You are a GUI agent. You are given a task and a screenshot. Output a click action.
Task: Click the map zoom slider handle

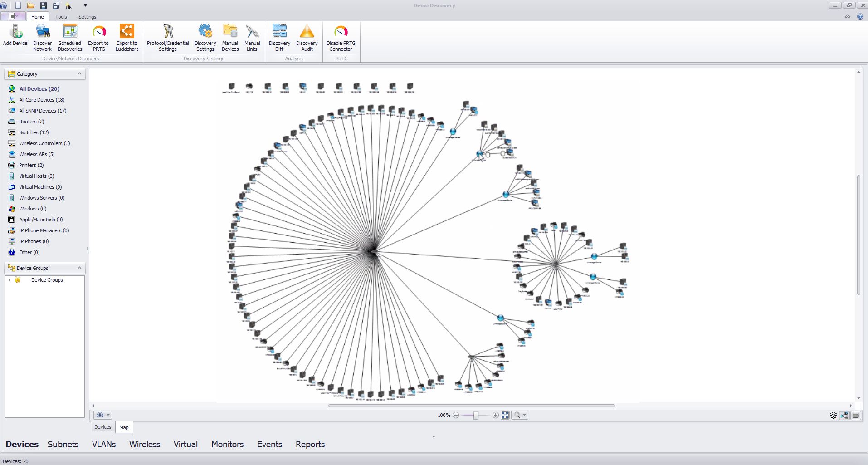coord(476,415)
